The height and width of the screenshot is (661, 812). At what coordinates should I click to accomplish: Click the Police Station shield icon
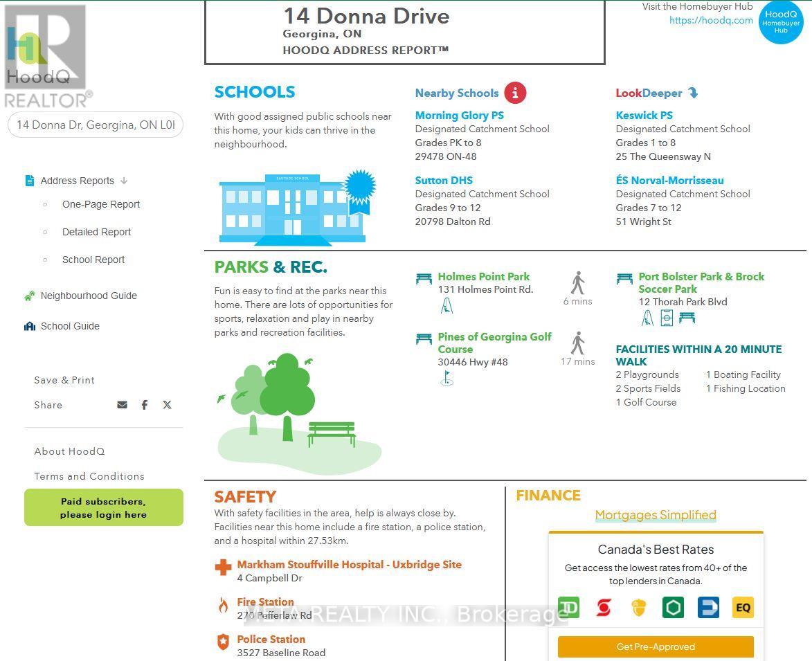[x=223, y=642]
